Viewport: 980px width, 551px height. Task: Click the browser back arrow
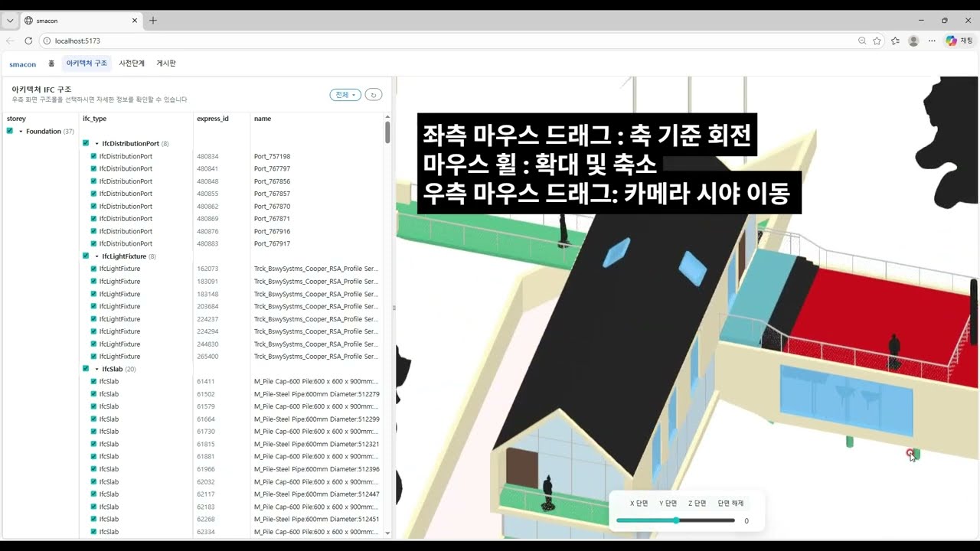point(10,41)
